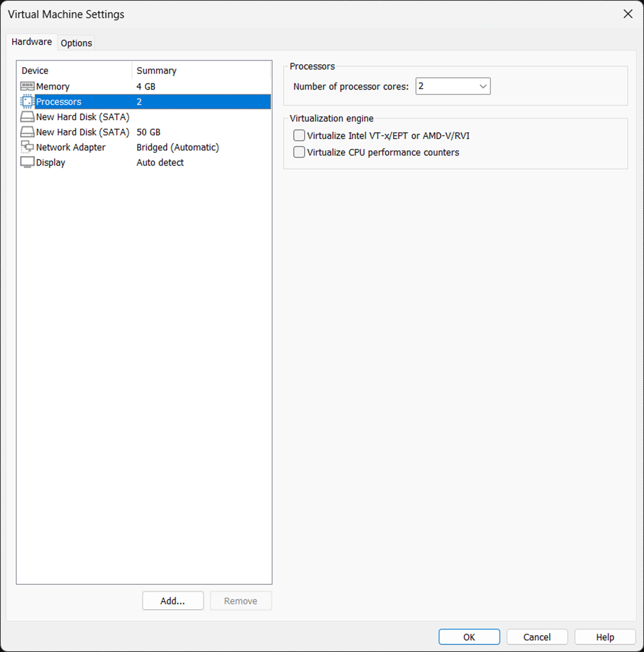Open the Number of processor cores dropdown
This screenshot has width=644, height=652.
(453, 86)
